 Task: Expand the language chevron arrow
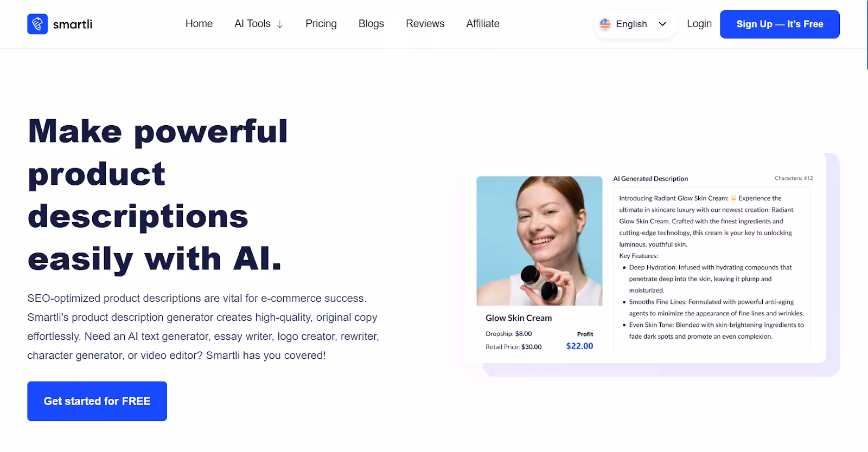(x=662, y=24)
